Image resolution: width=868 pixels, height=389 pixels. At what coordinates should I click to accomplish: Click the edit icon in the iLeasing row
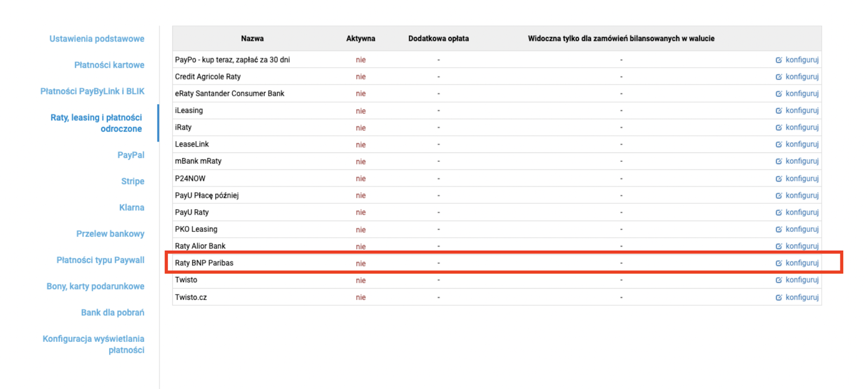click(779, 111)
